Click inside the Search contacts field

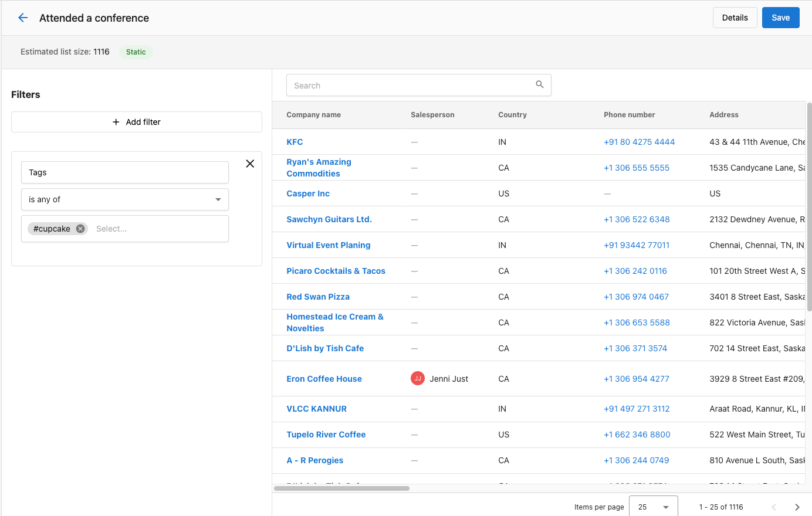click(381, 84)
